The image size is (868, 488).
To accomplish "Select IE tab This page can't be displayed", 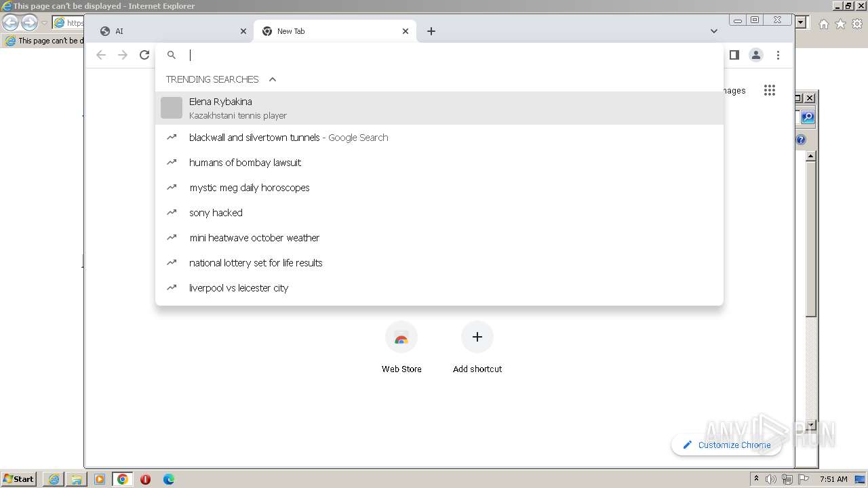I will [44, 41].
